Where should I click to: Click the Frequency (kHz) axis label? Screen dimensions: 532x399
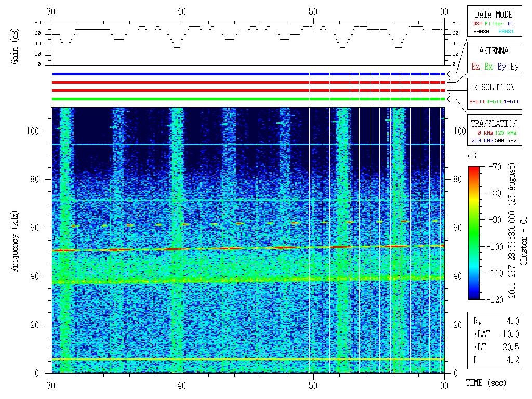pos(15,242)
